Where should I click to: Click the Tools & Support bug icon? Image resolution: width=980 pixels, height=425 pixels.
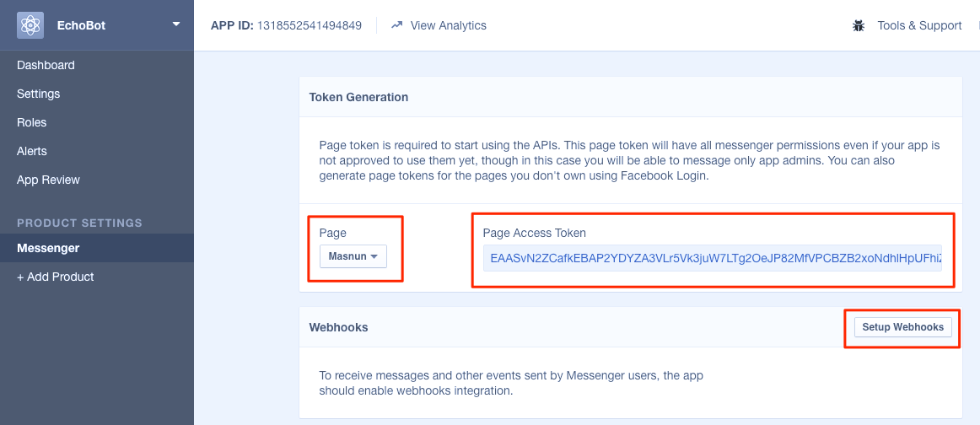pos(858,25)
